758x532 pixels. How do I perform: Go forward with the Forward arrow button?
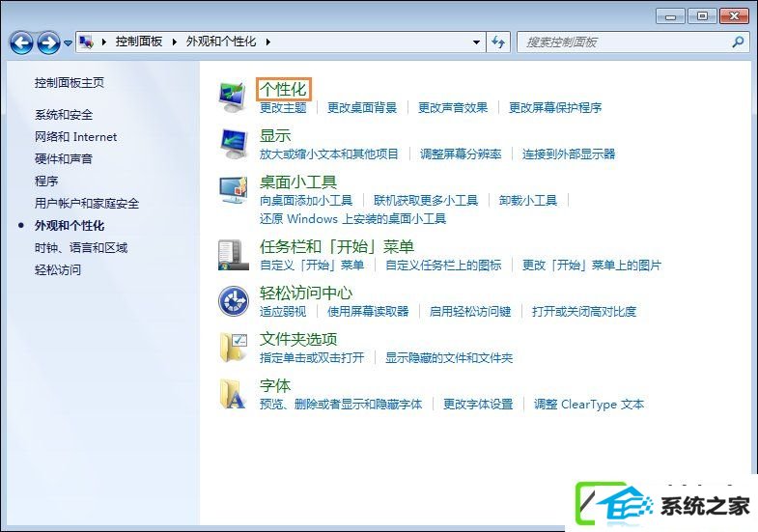point(49,42)
